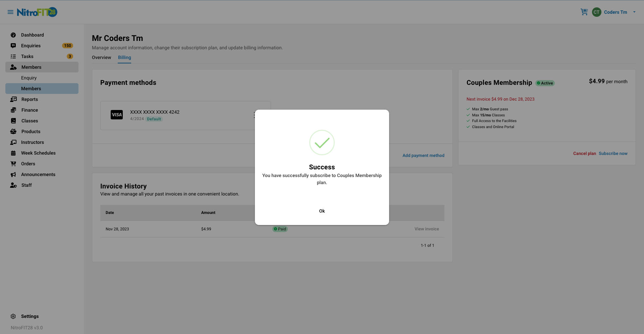Select the Reports icon in the sidebar
Viewport: 644px width, 334px height.
[x=13, y=99]
